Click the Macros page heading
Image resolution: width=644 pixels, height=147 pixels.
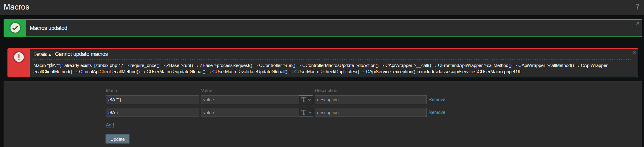16,7
